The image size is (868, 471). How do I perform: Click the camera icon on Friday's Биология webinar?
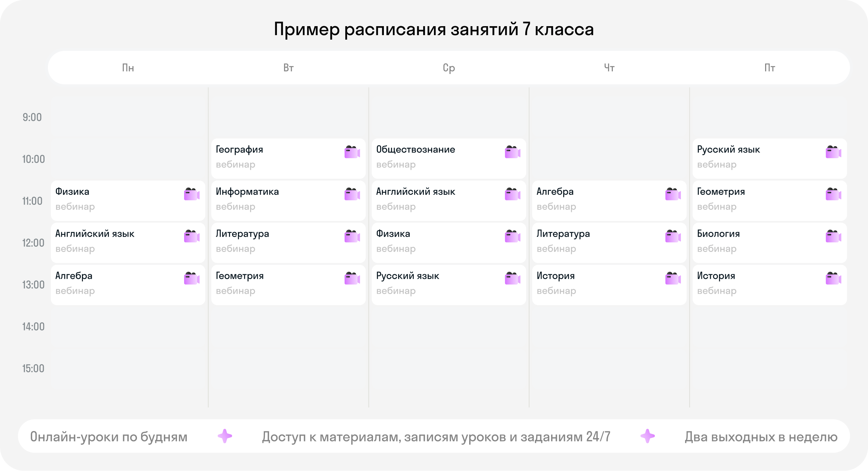pyautogui.click(x=833, y=237)
